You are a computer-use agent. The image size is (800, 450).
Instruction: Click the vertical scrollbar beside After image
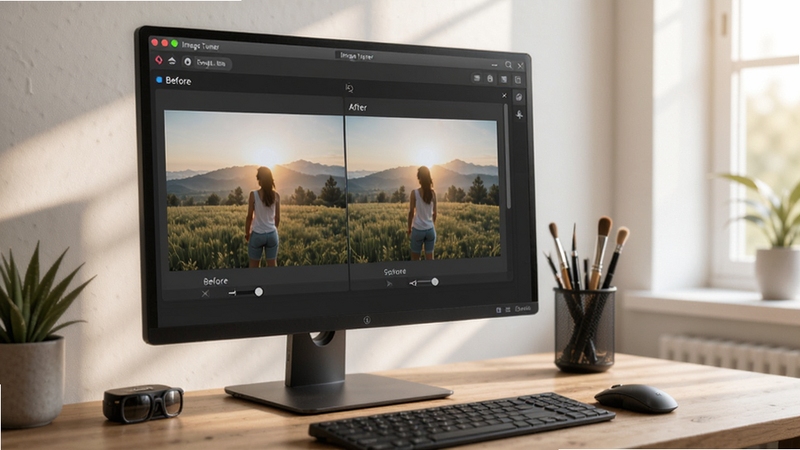click(507, 156)
